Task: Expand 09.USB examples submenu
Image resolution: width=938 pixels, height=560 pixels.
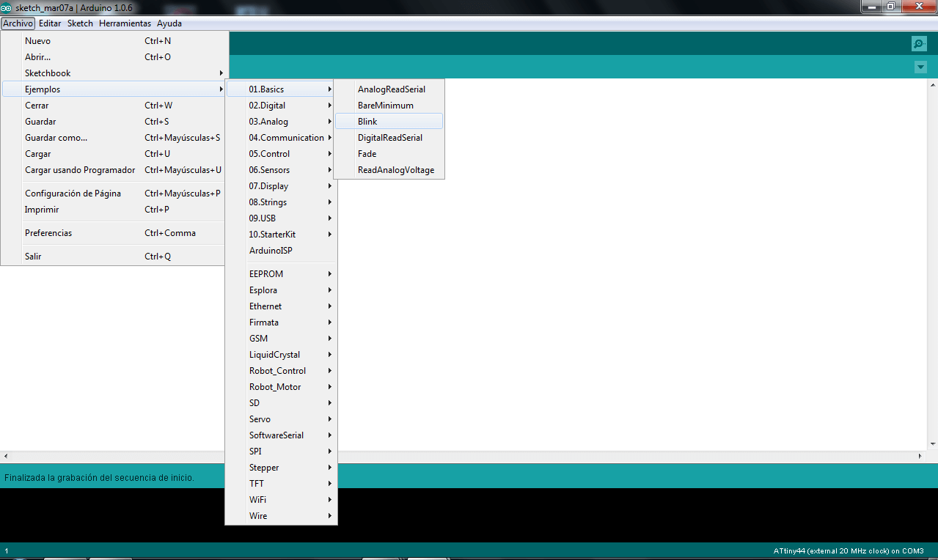Action: [x=281, y=218]
